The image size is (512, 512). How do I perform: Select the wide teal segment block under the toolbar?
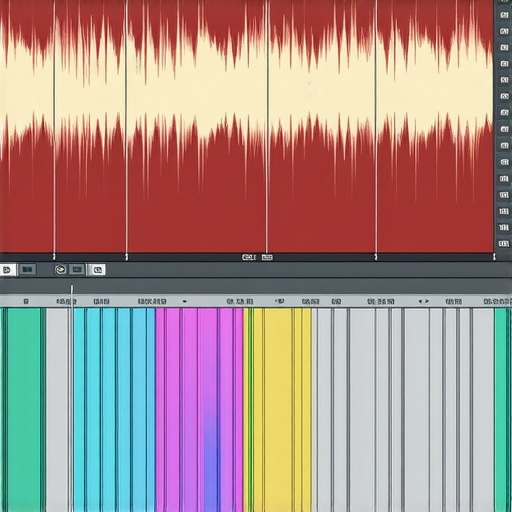[x=23, y=410]
